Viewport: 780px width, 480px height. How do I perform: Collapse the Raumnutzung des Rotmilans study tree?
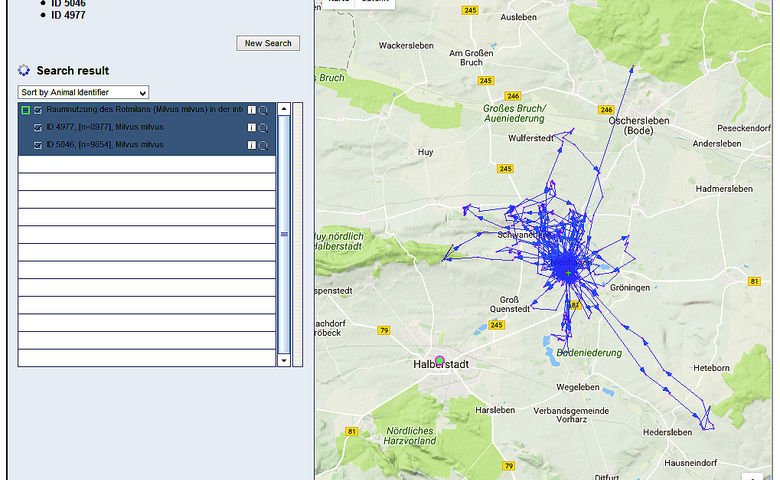click(25, 110)
